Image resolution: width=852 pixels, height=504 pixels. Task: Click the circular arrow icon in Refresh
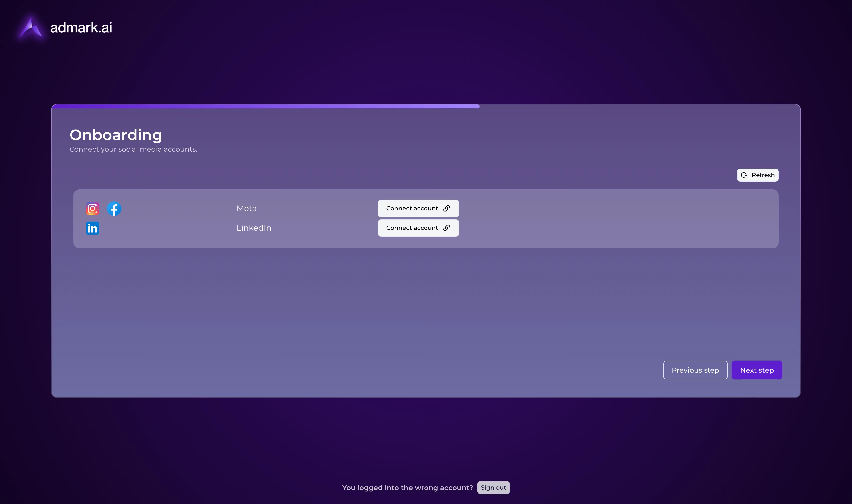[x=744, y=175]
